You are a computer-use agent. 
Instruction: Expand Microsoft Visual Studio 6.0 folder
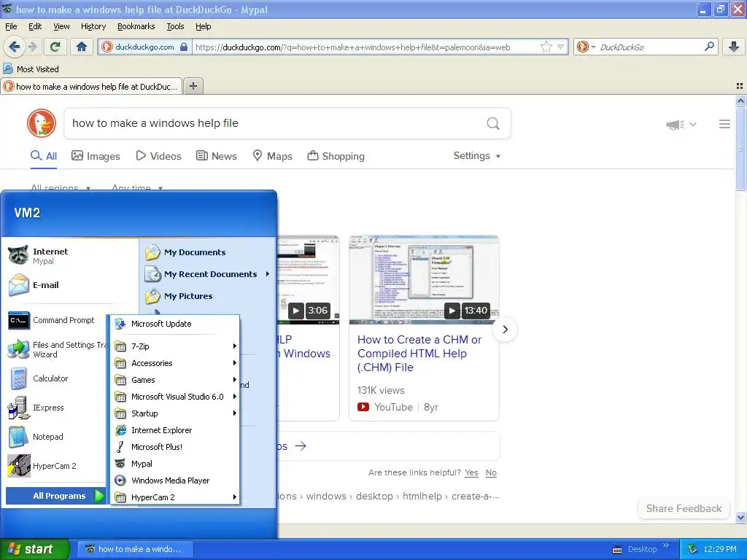tap(175, 397)
